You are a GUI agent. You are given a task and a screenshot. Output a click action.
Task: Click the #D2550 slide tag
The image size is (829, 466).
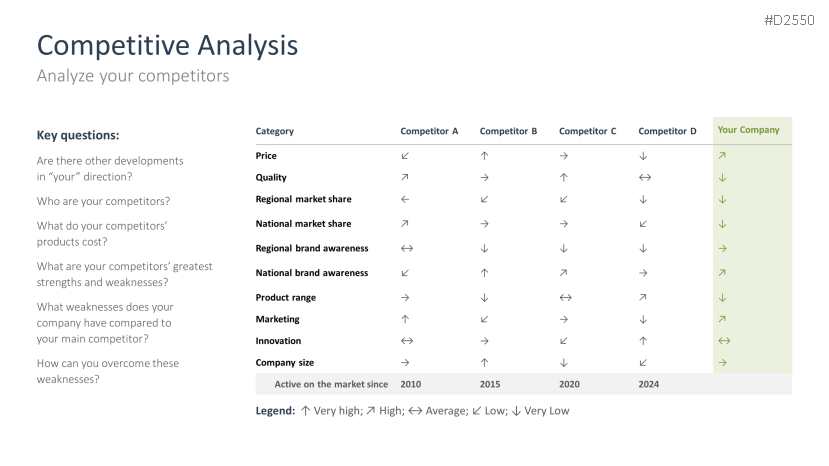pyautogui.click(x=788, y=20)
